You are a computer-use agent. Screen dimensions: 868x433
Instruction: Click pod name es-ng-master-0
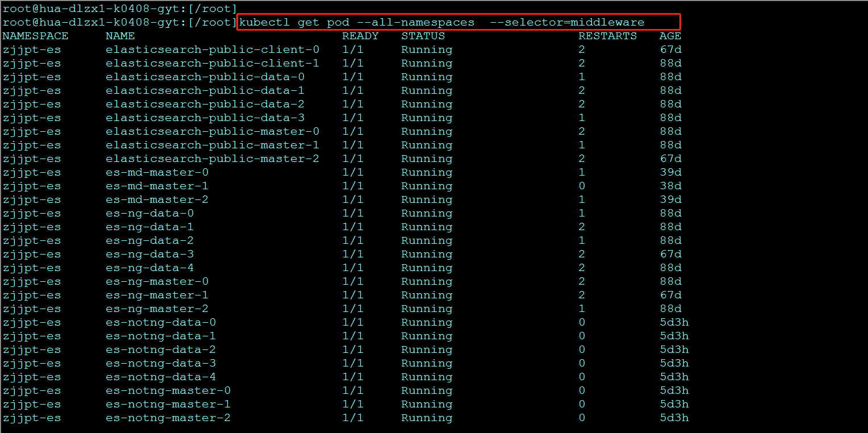click(157, 281)
